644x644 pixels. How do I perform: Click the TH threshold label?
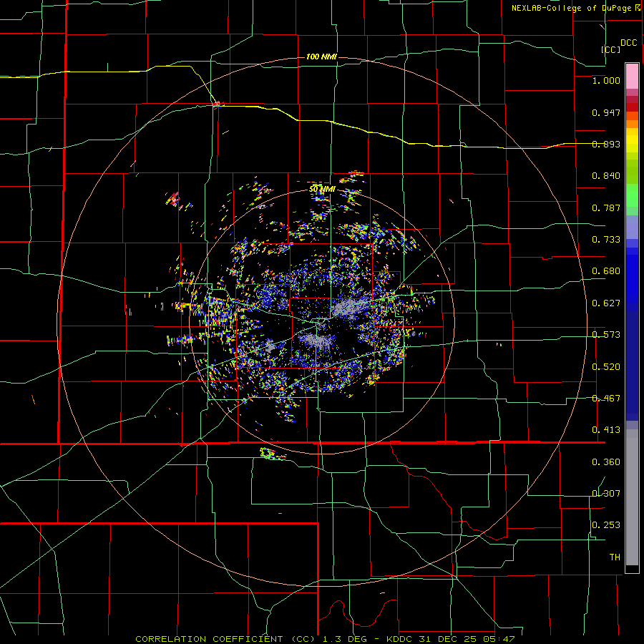click(x=615, y=557)
